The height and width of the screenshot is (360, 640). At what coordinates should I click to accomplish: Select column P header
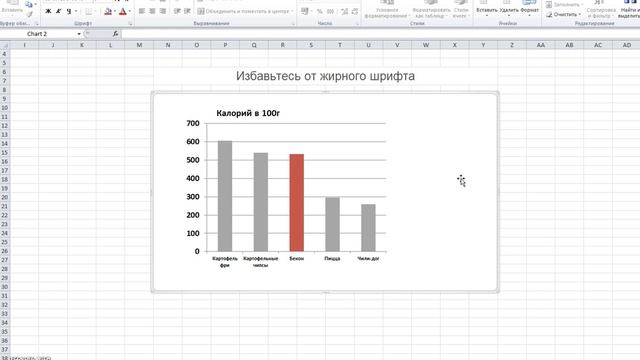(x=225, y=45)
